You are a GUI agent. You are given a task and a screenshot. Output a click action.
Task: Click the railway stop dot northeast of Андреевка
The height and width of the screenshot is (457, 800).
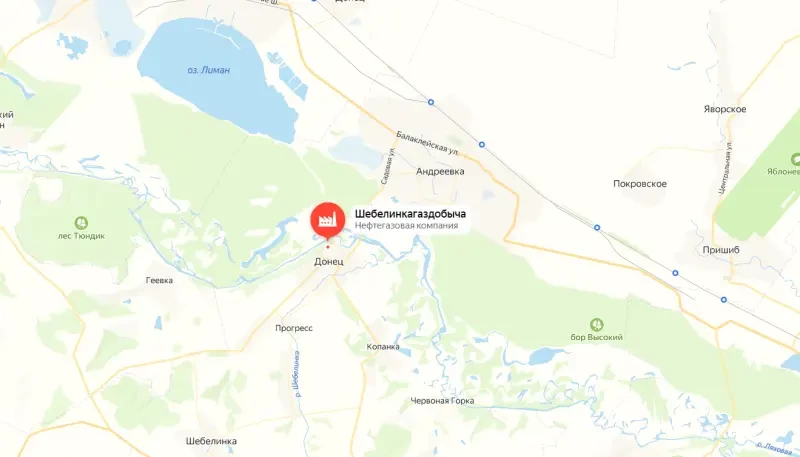482,145
